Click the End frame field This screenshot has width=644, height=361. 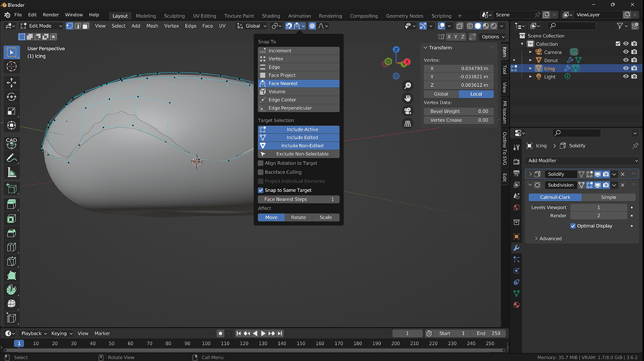[x=488, y=333]
